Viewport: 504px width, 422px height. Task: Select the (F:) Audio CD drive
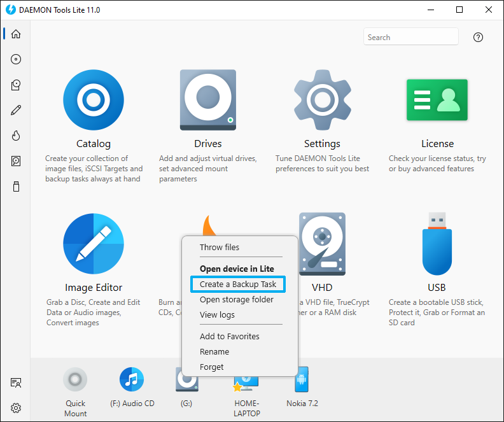(x=132, y=381)
